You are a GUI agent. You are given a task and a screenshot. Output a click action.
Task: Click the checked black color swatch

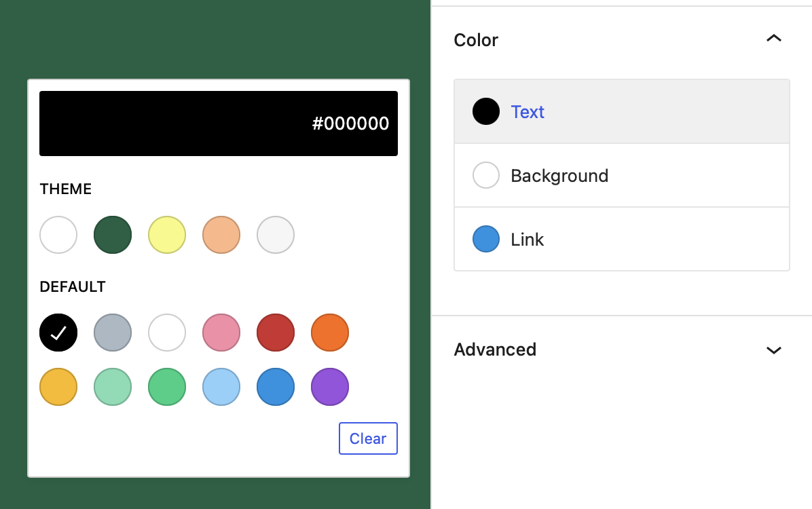(x=58, y=333)
